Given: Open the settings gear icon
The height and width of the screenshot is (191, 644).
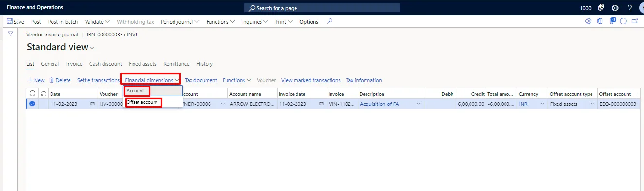Looking at the screenshot, I should pyautogui.click(x=615, y=8).
